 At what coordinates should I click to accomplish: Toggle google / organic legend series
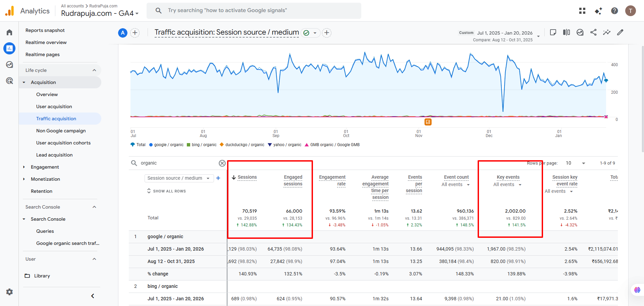point(166,145)
